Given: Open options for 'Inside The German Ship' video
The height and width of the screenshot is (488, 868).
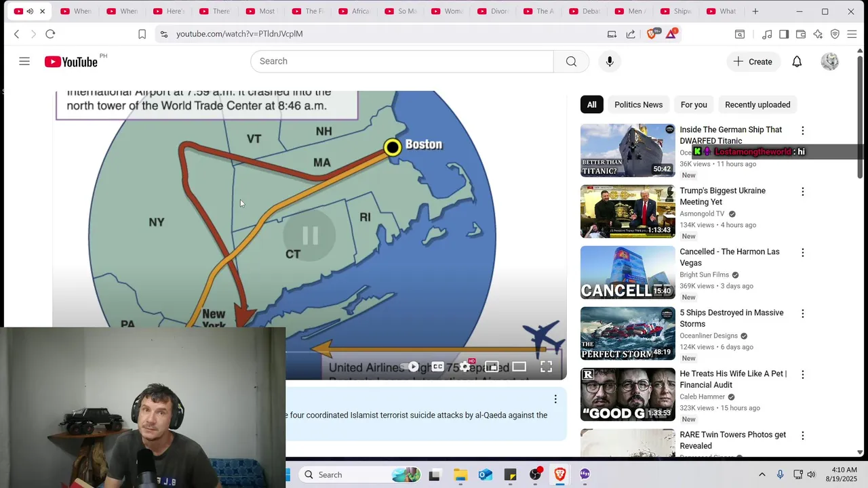Looking at the screenshot, I should tap(803, 131).
